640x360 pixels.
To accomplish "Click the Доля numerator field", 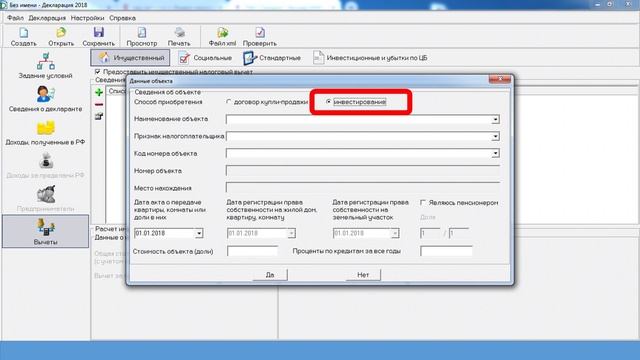I will click(430, 233).
